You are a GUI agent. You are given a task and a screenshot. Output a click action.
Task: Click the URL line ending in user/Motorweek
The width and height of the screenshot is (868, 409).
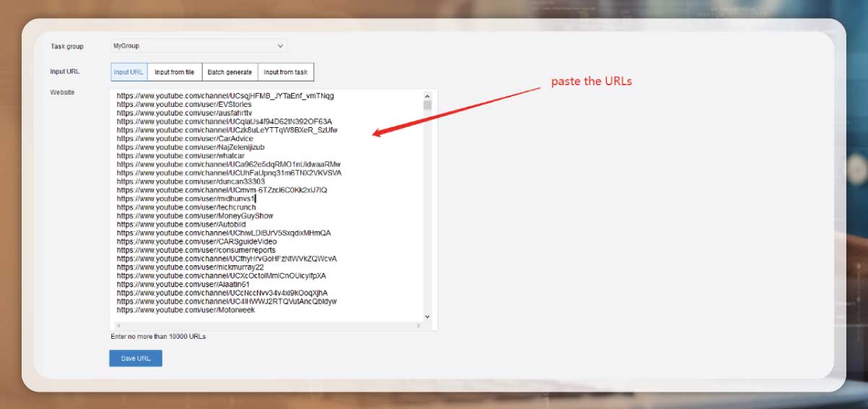186,310
